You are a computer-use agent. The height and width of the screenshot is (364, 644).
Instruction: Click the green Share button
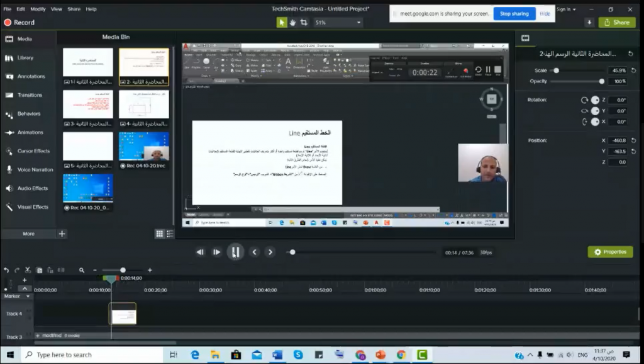[616, 22]
